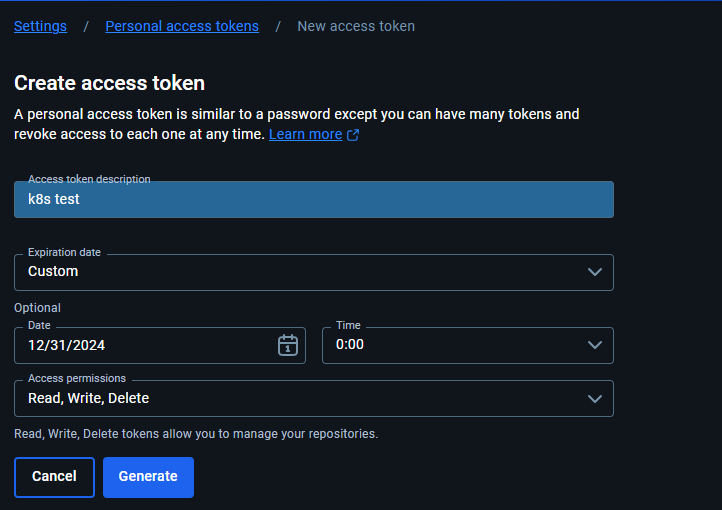Open the calendar date picker icon
The width and height of the screenshot is (722, 510).
[x=288, y=345]
